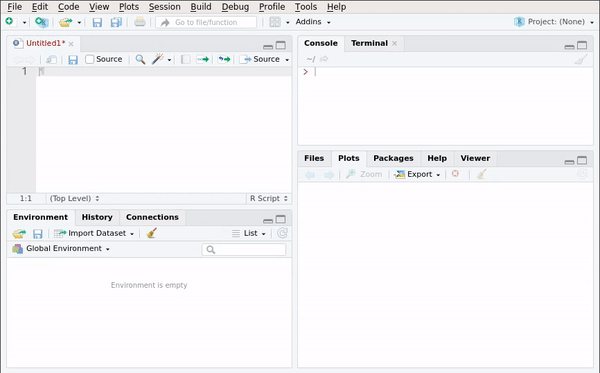Screen dimensions: 600x373
Task: Maximize the Console pane
Action: tap(582, 45)
